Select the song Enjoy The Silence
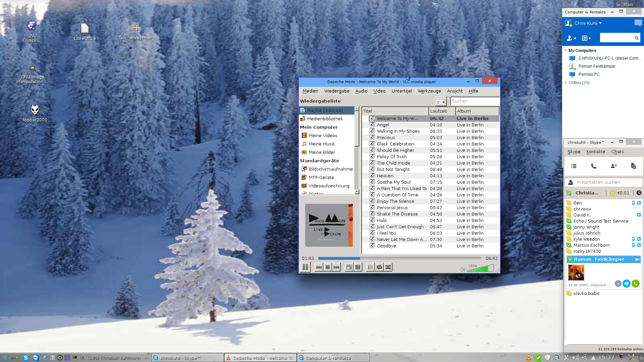This screenshot has height=362, width=644. pyautogui.click(x=395, y=201)
